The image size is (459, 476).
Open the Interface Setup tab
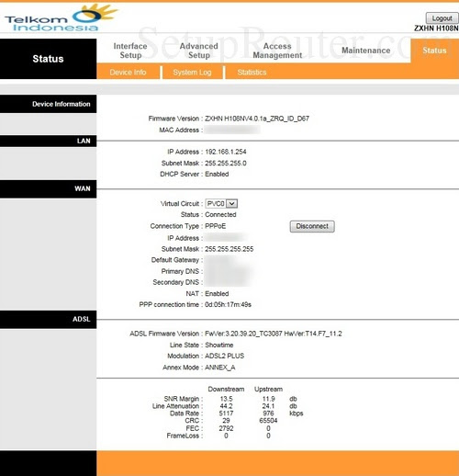(130, 51)
